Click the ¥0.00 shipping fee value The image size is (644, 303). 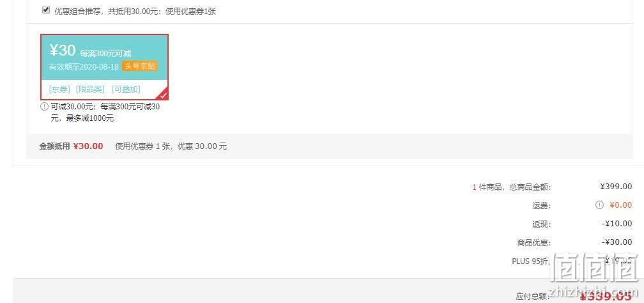[620, 205]
